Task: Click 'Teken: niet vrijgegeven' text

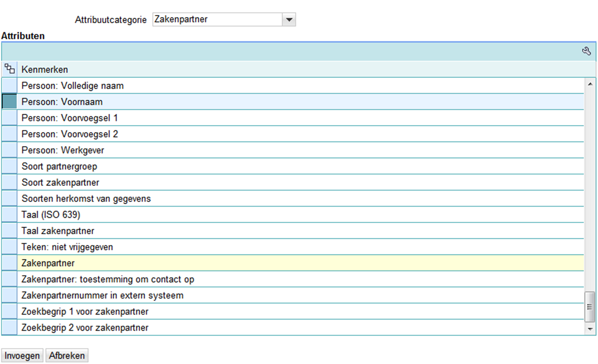Action: 67,247
